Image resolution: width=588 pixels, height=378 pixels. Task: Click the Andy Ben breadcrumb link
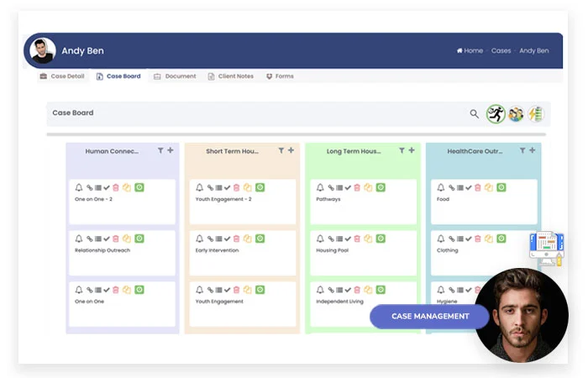pyautogui.click(x=534, y=50)
